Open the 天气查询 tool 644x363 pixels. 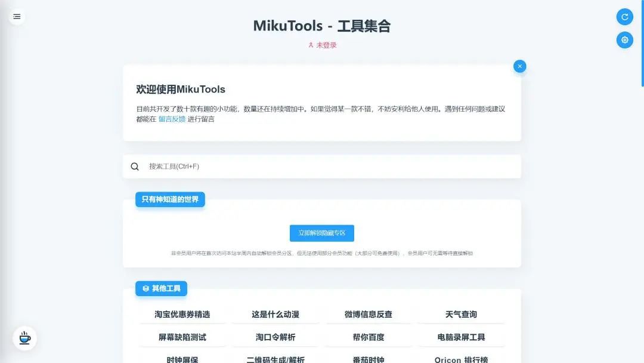point(461,315)
